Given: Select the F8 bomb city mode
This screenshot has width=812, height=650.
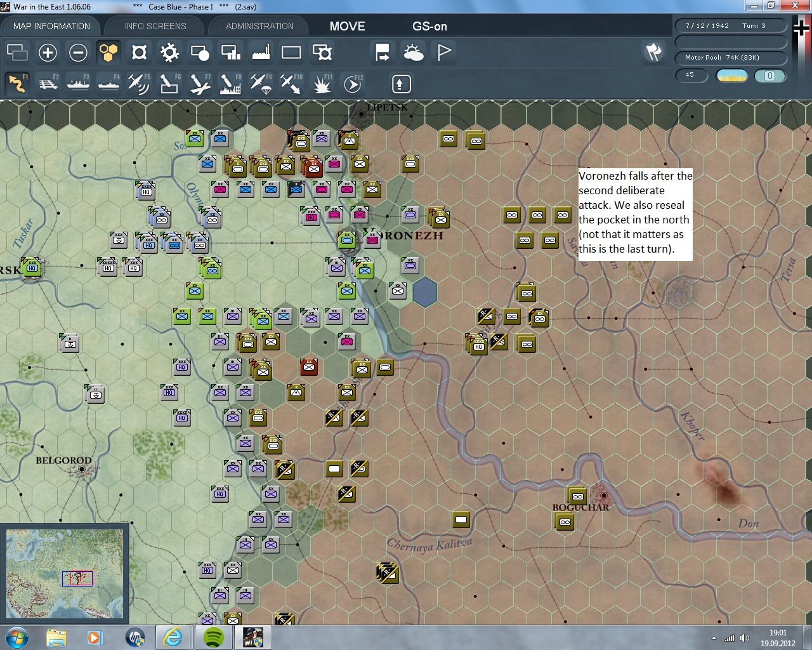Looking at the screenshot, I should 230,84.
